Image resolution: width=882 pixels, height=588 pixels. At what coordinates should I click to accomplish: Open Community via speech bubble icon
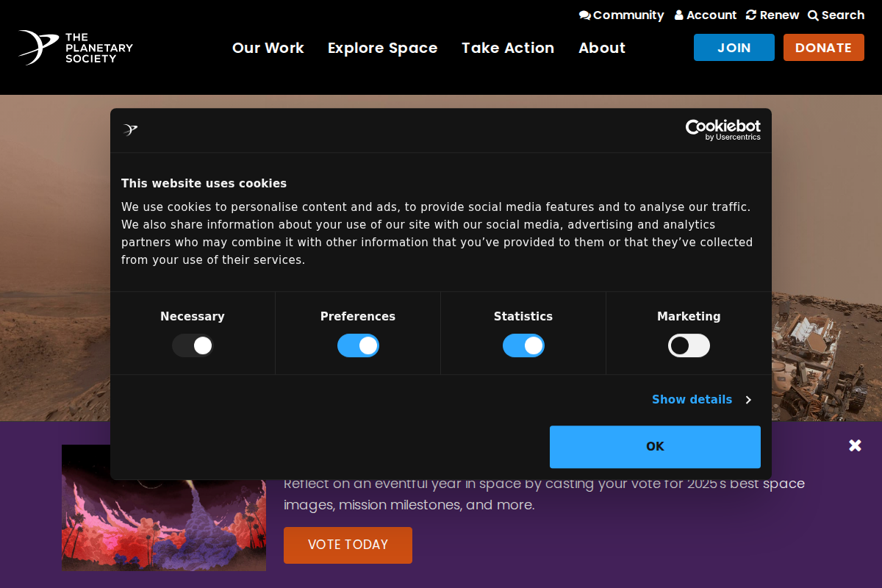[x=584, y=15]
